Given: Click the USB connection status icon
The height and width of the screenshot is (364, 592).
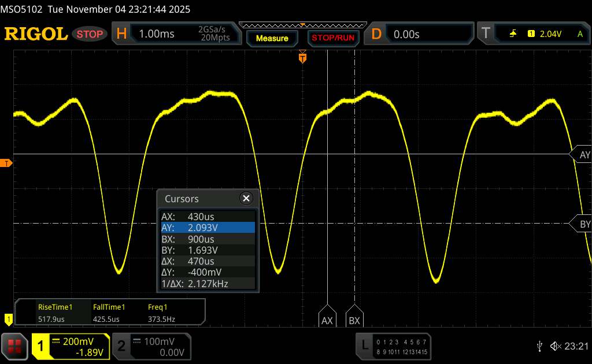Looking at the screenshot, I should 539,346.
